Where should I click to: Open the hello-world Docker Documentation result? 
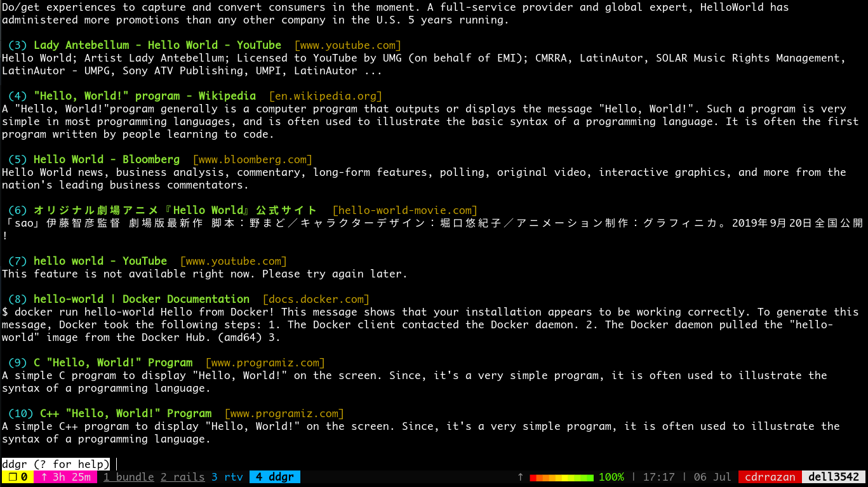coord(141,299)
